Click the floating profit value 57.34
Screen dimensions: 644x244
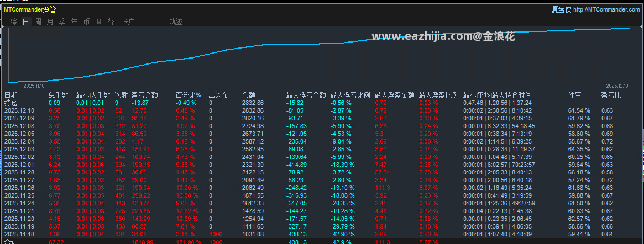tap(383, 172)
